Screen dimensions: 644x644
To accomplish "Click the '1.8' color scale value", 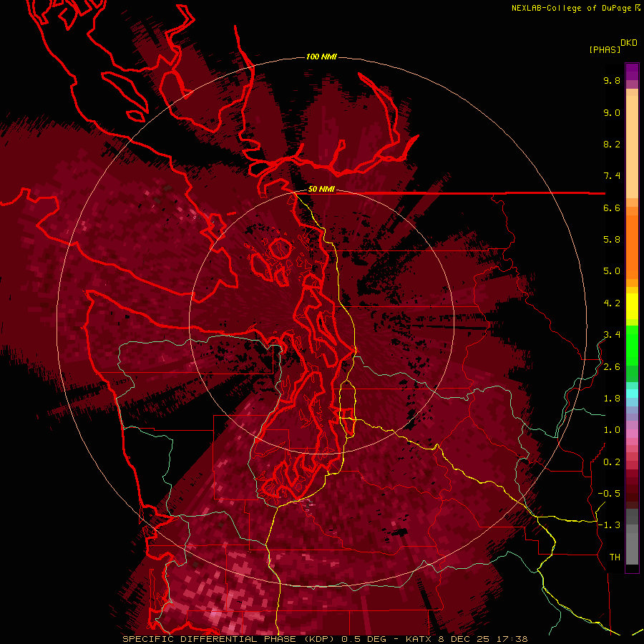I will tap(612, 399).
